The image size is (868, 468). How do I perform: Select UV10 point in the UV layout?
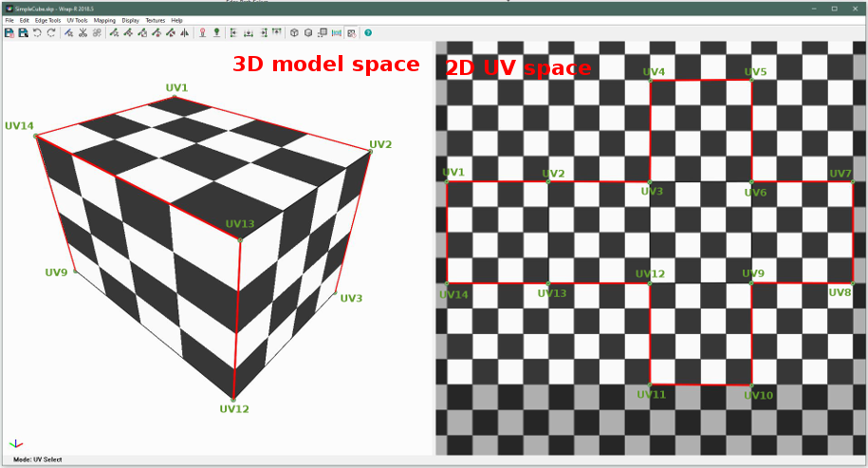(751, 384)
